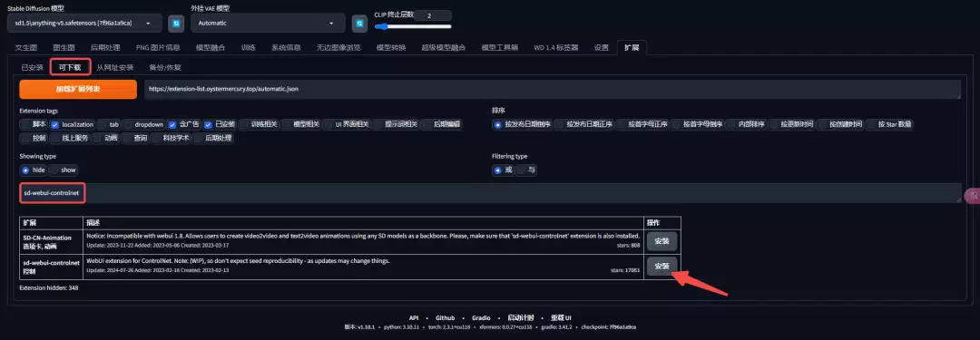The width and height of the screenshot is (980, 340).
Task: Open the 无边图像浏览 tab
Action: (x=338, y=47)
